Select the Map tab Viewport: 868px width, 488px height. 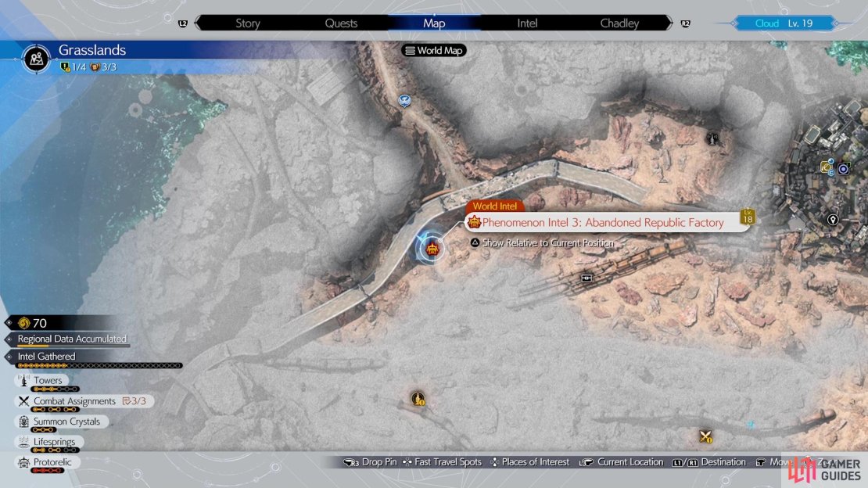click(434, 23)
